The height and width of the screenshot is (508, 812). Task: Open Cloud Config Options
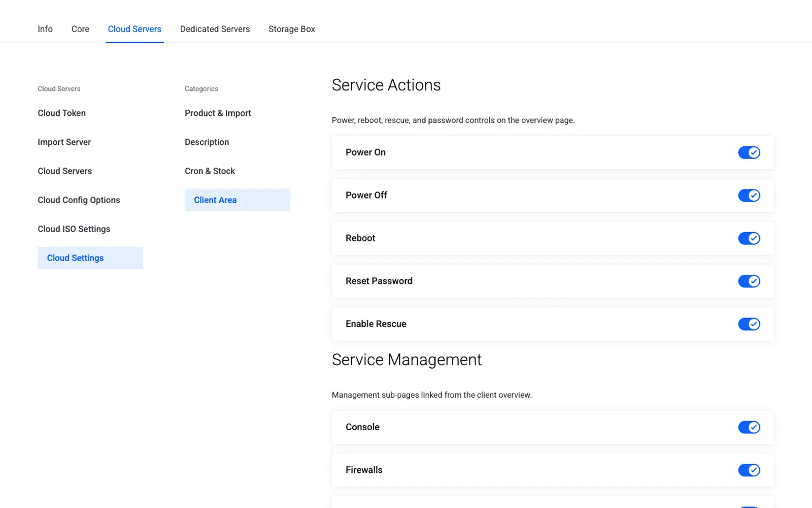pyautogui.click(x=79, y=200)
